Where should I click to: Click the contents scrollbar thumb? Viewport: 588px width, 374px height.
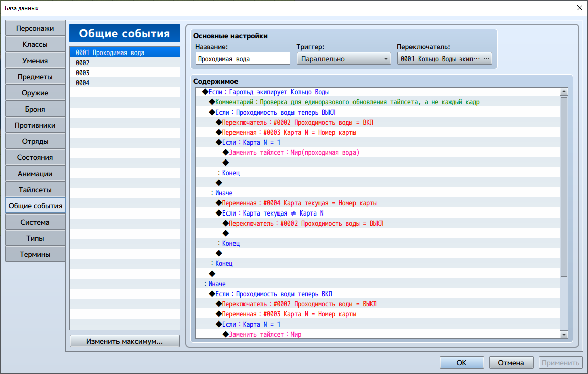(564, 187)
